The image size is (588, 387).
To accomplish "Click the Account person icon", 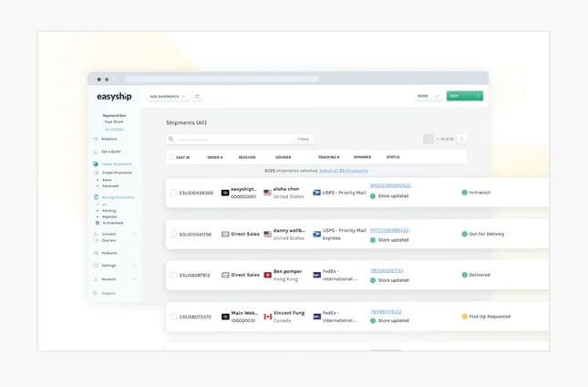I will coord(96,279).
